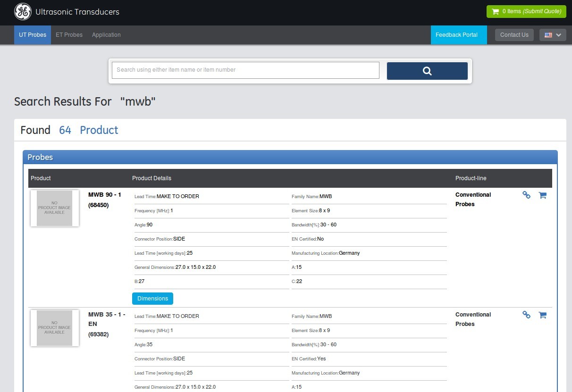Image resolution: width=572 pixels, height=392 pixels.
Task: Click Conventional Probes for MWB 35 - 1 - EN
Action: (473, 319)
